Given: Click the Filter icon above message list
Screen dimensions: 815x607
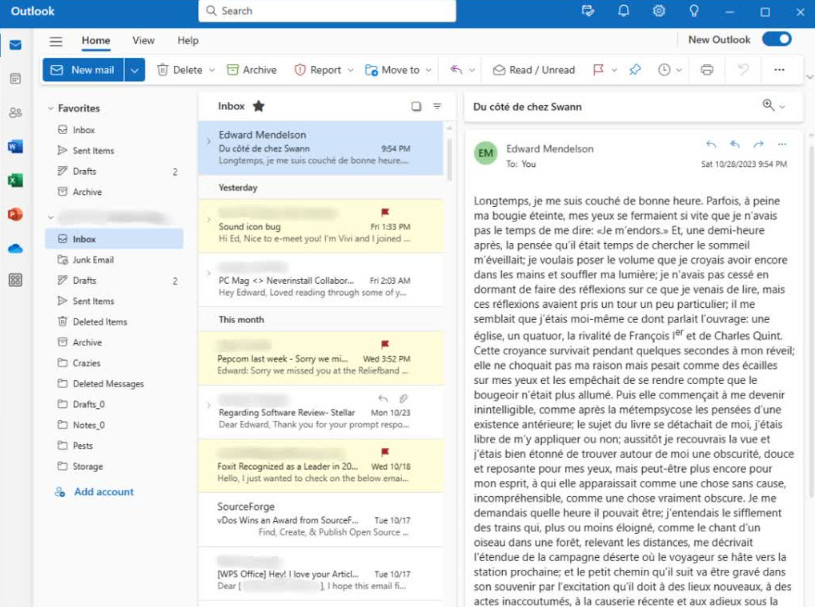Looking at the screenshot, I should coord(437,106).
